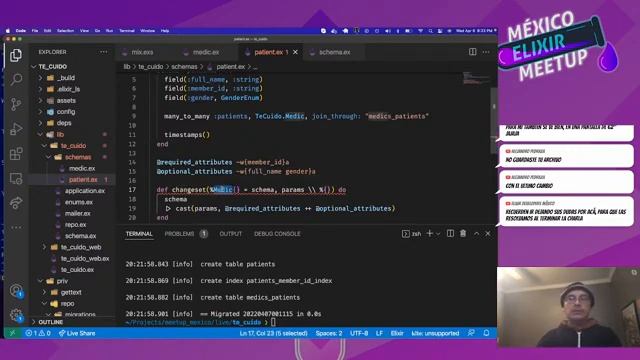Open application.ex in the file tree

click(x=84, y=191)
